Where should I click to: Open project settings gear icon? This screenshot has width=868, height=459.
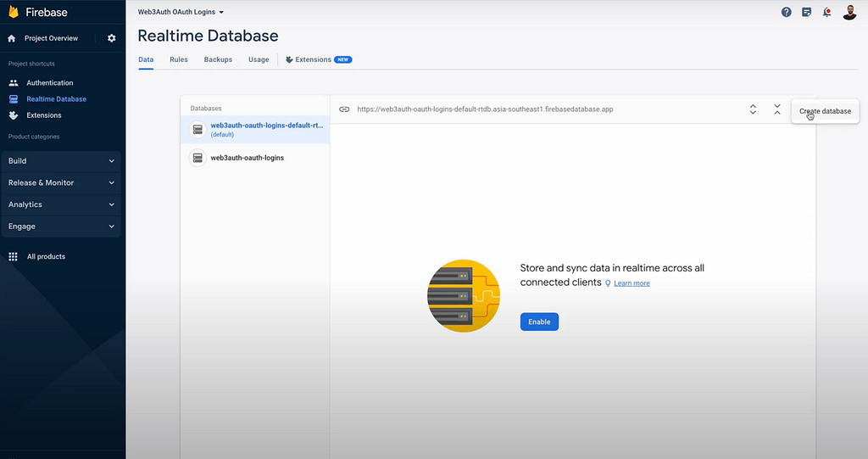[x=112, y=38]
